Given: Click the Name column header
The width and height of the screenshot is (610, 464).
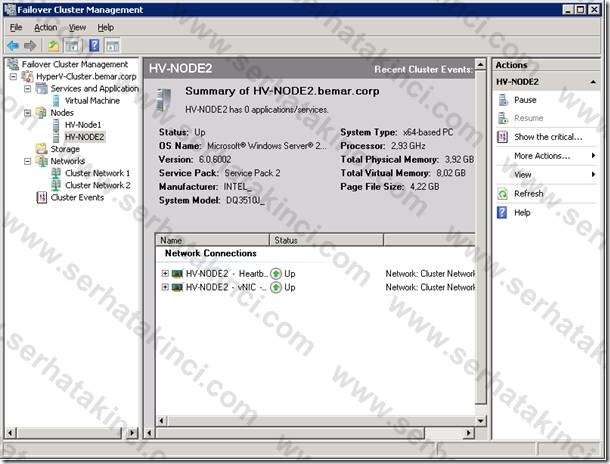Looking at the screenshot, I should click(212, 240).
